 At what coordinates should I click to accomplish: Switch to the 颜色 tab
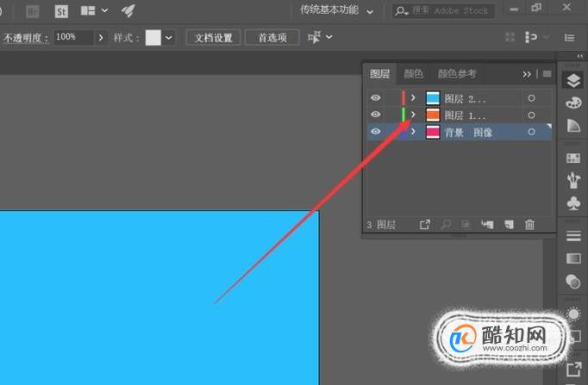[x=413, y=74]
